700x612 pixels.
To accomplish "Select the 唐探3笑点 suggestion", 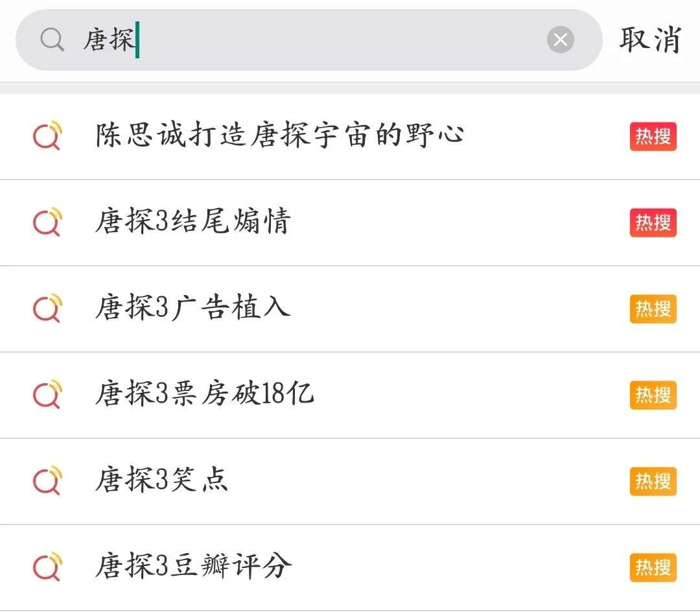I will tap(161, 480).
